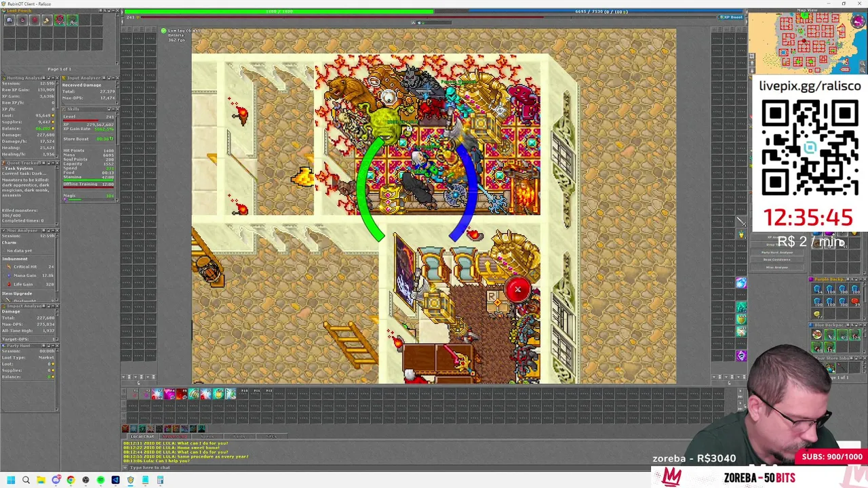Open Windows Start menu
Image resolution: width=868 pixels, height=488 pixels.
click(x=11, y=480)
